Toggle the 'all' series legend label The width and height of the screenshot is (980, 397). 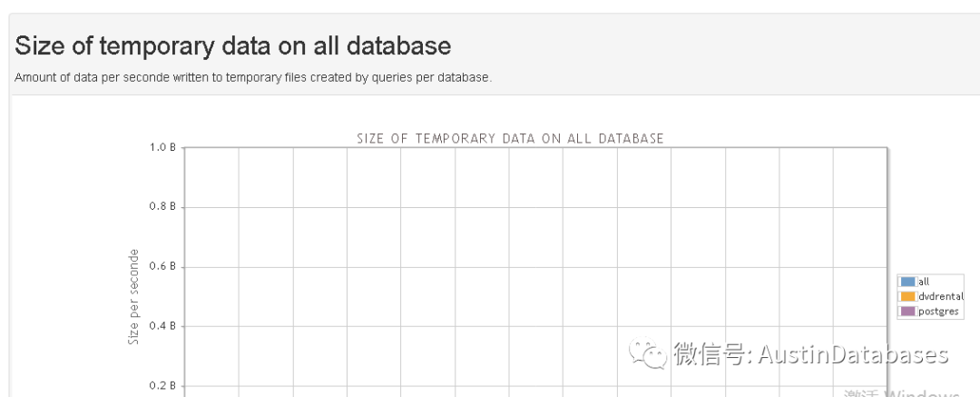tap(924, 282)
